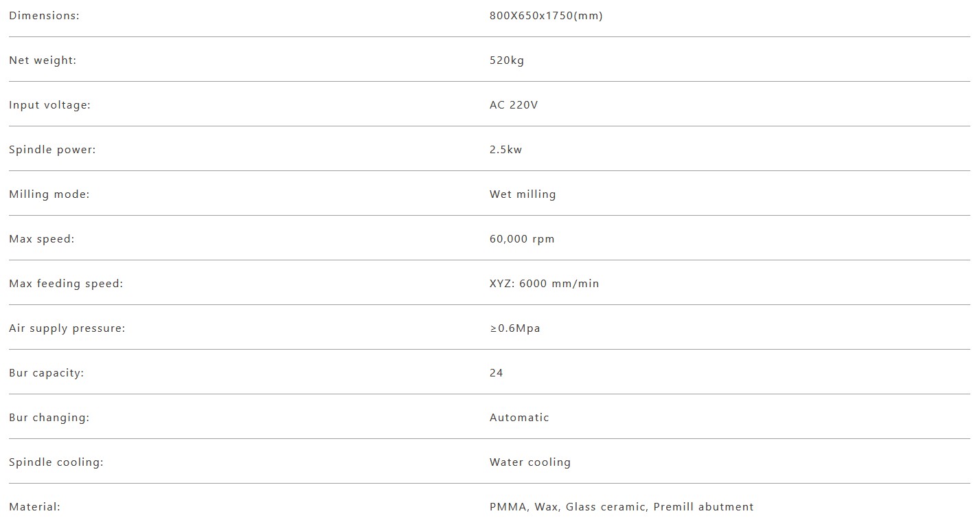
Task: Click the Input voltage label
Action: [49, 105]
